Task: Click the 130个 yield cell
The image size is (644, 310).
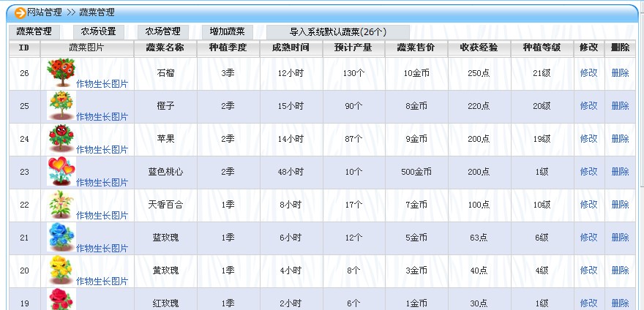Action: [x=353, y=73]
